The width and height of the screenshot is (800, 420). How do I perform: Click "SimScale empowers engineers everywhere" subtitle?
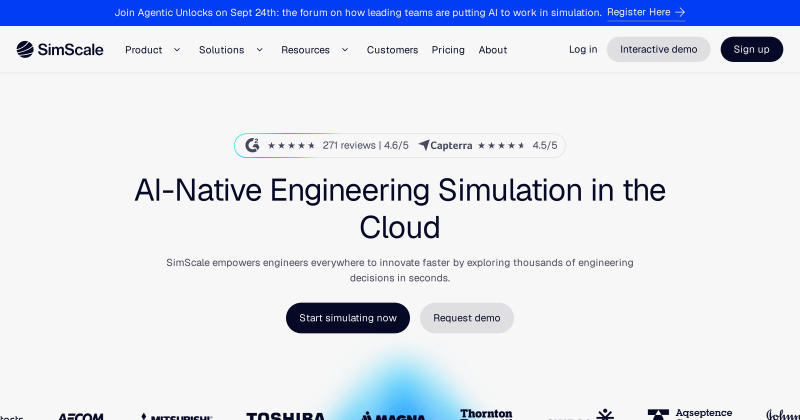[400, 270]
